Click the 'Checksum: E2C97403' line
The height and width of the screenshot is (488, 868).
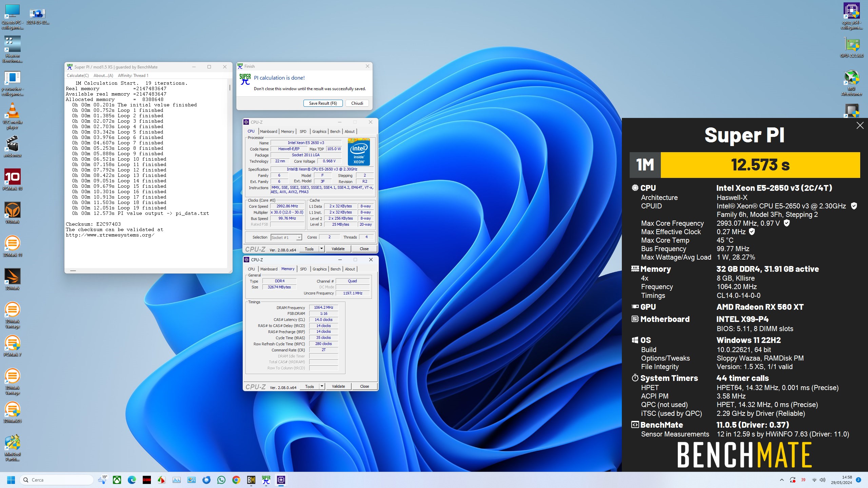coord(93,224)
